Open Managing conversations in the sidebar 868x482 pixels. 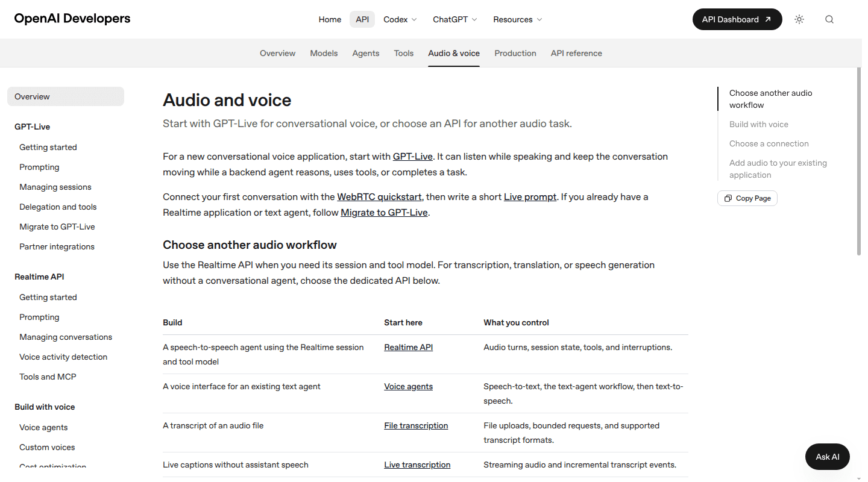click(66, 337)
